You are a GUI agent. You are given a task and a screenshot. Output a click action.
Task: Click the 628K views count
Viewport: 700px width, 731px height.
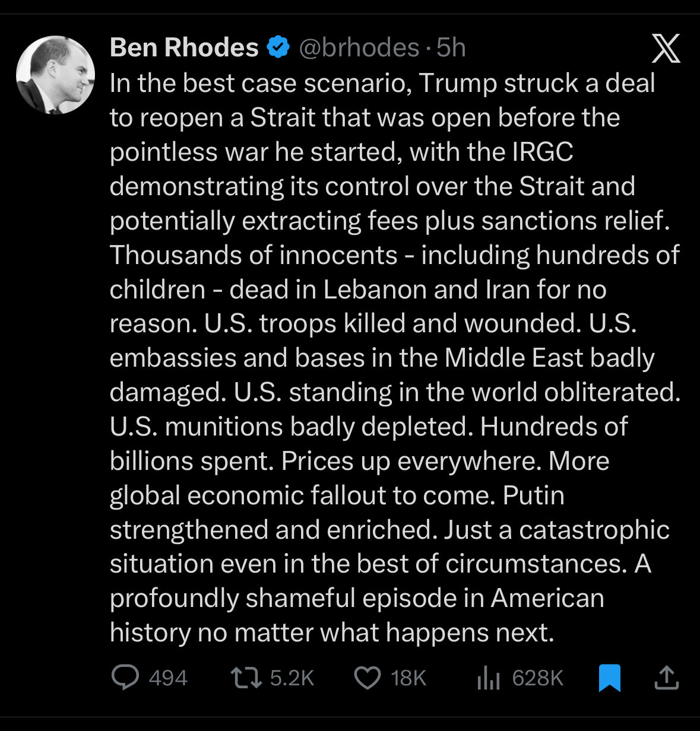(537, 678)
